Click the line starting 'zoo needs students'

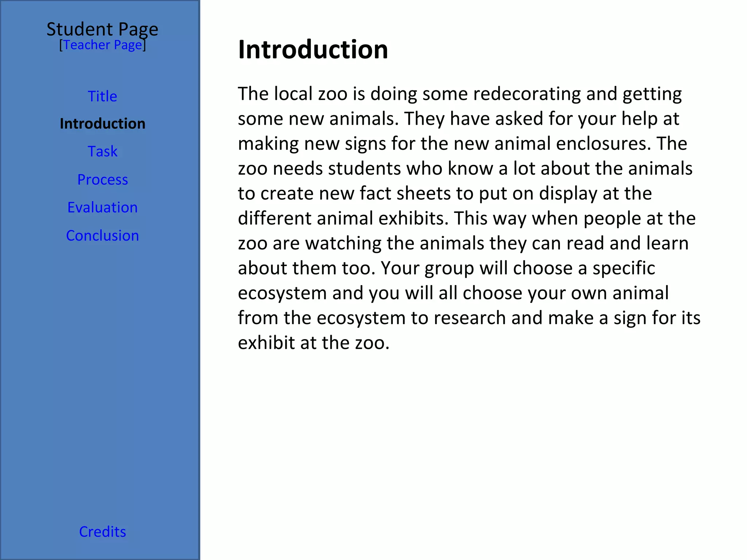(x=465, y=169)
